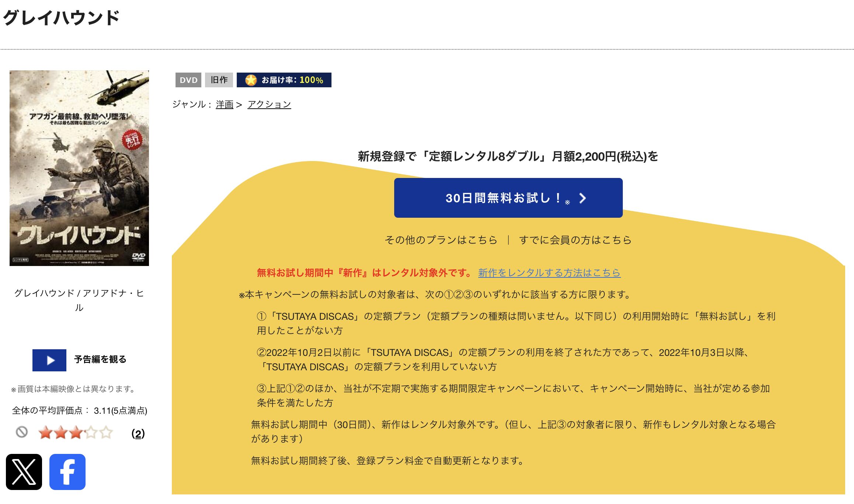
Task: Click the お届け率: 100% badge
Action: click(x=284, y=80)
